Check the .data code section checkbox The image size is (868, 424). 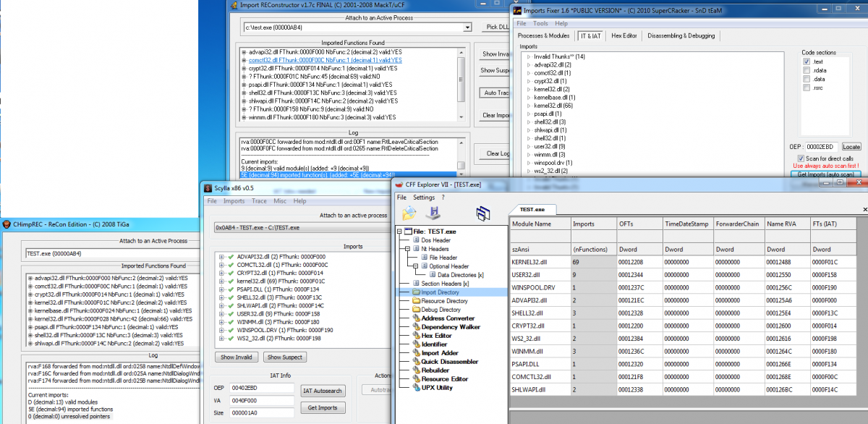point(807,80)
